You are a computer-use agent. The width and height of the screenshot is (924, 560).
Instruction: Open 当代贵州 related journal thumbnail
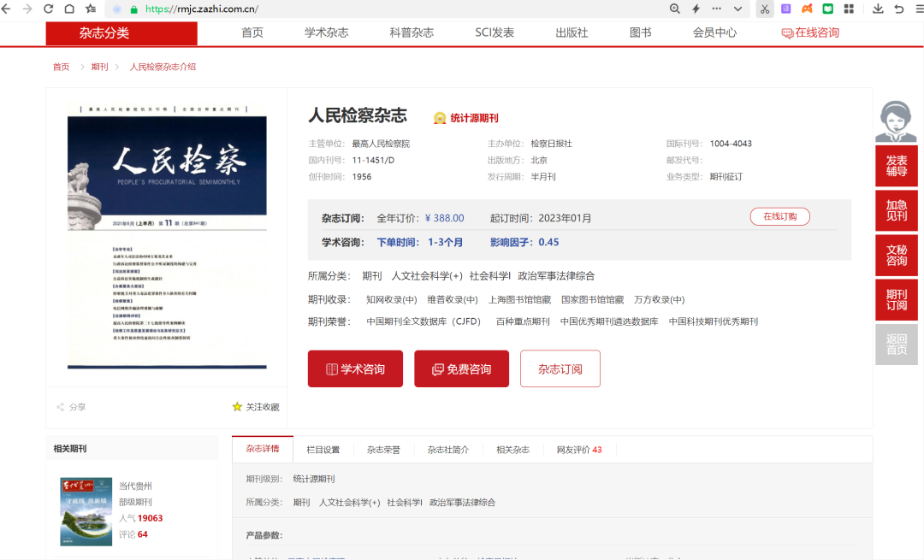tap(86, 511)
